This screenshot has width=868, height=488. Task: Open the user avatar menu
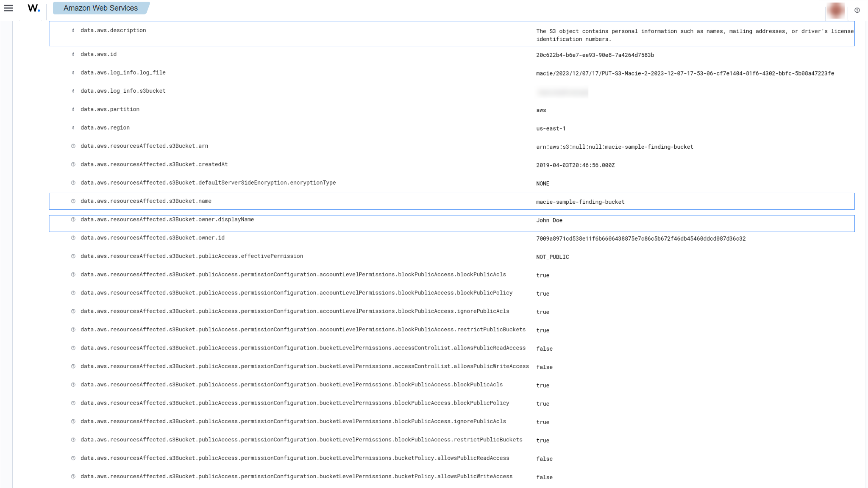(835, 10)
